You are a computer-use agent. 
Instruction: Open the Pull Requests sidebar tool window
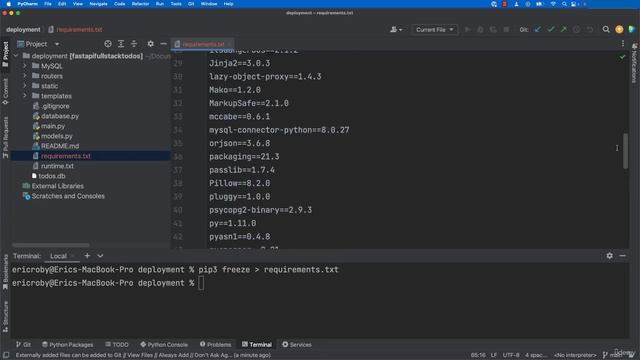coord(5,137)
